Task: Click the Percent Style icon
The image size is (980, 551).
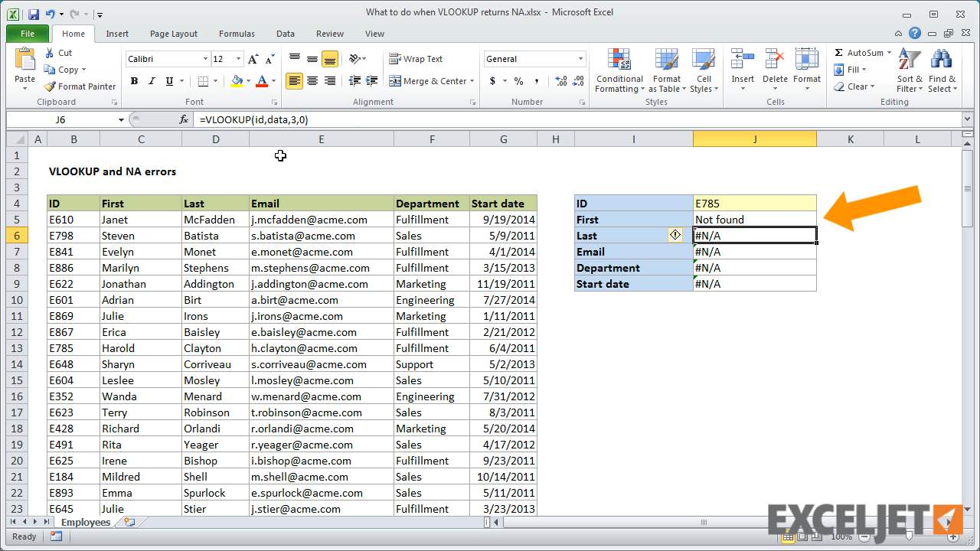Action: [517, 80]
